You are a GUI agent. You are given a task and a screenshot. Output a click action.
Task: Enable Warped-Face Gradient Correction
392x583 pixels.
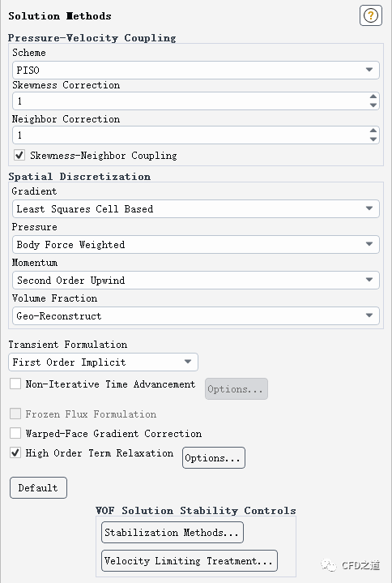click(15, 433)
